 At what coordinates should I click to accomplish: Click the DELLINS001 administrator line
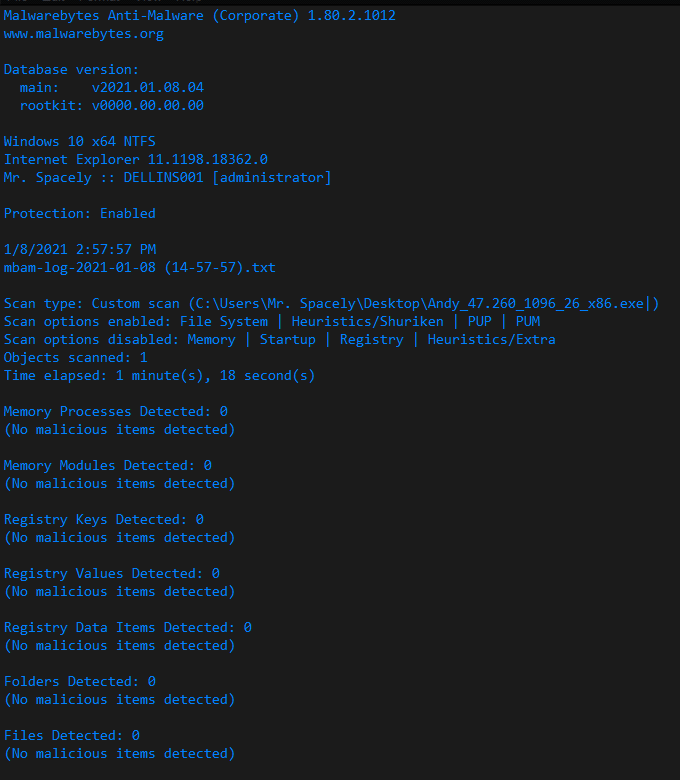(167, 178)
